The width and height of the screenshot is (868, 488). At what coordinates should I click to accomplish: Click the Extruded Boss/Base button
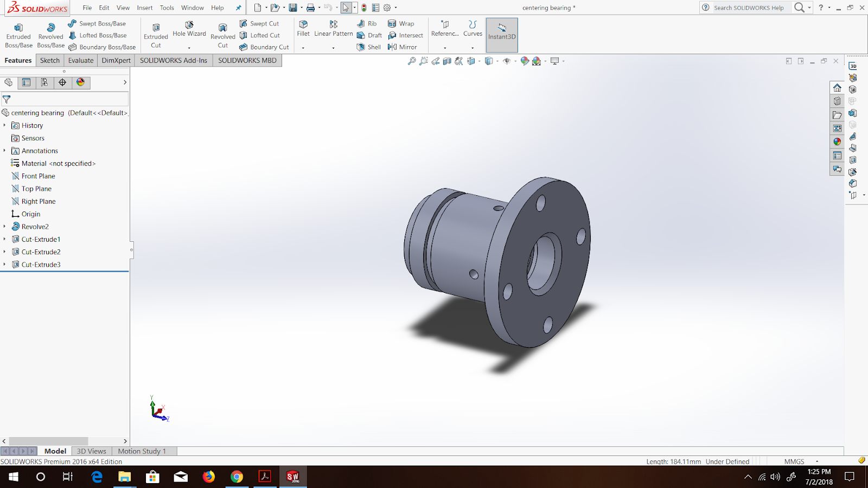click(18, 33)
